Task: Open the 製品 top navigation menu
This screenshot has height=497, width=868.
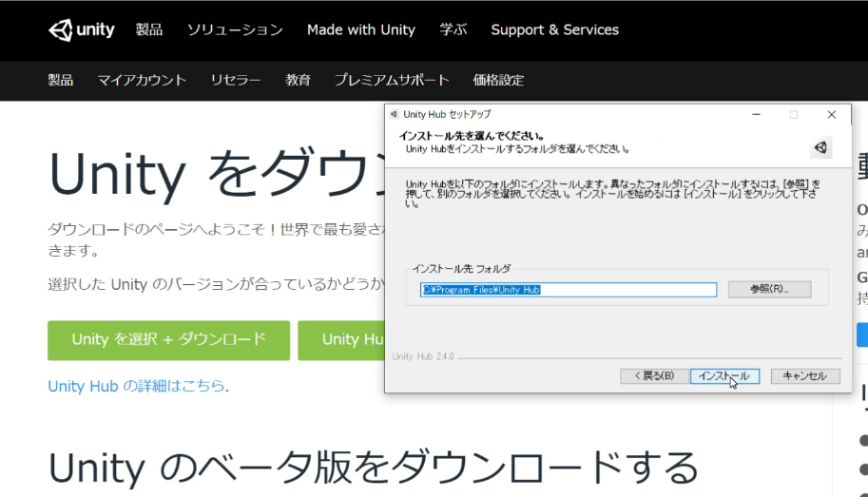Action: coord(149,29)
